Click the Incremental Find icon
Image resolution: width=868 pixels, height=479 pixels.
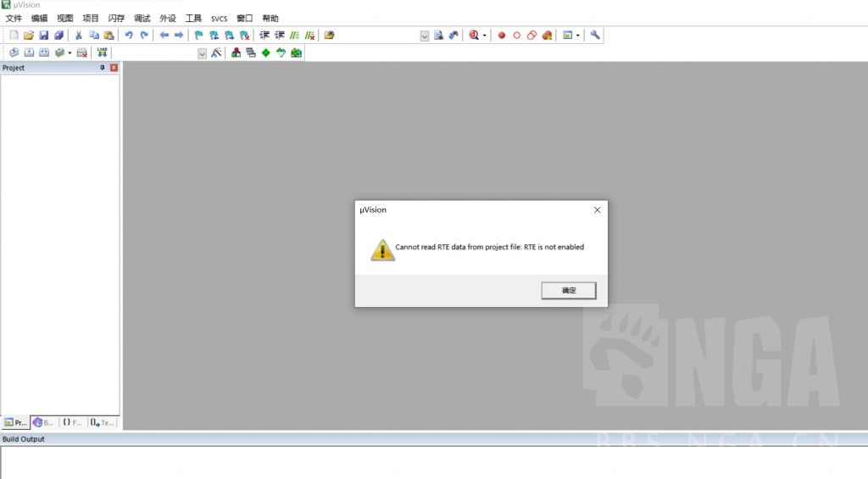tap(453, 36)
